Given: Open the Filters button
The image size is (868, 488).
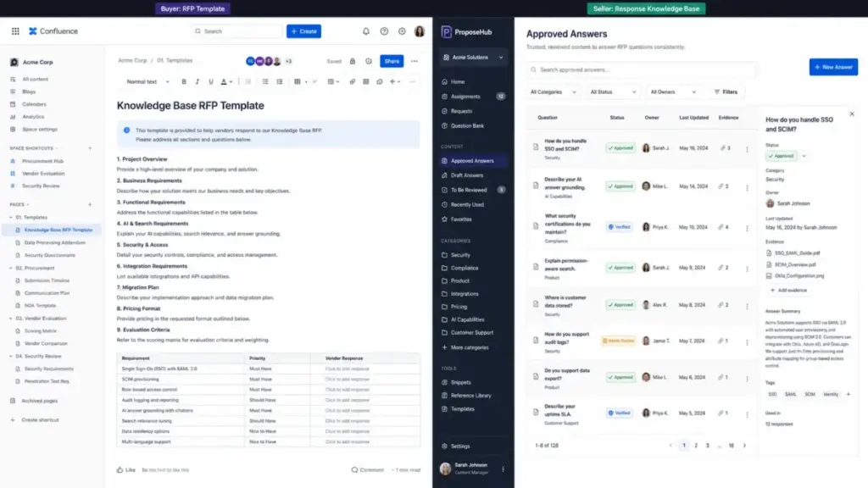Looking at the screenshot, I should 726,91.
